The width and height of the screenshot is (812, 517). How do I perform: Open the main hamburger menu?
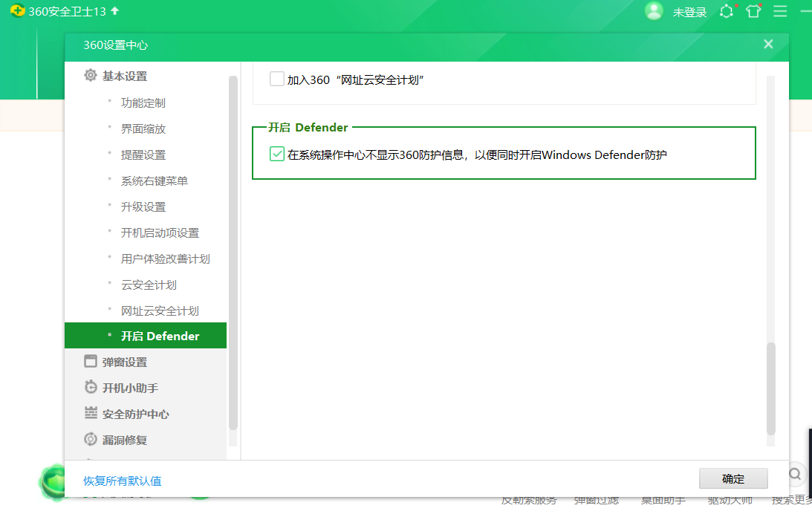[780, 11]
